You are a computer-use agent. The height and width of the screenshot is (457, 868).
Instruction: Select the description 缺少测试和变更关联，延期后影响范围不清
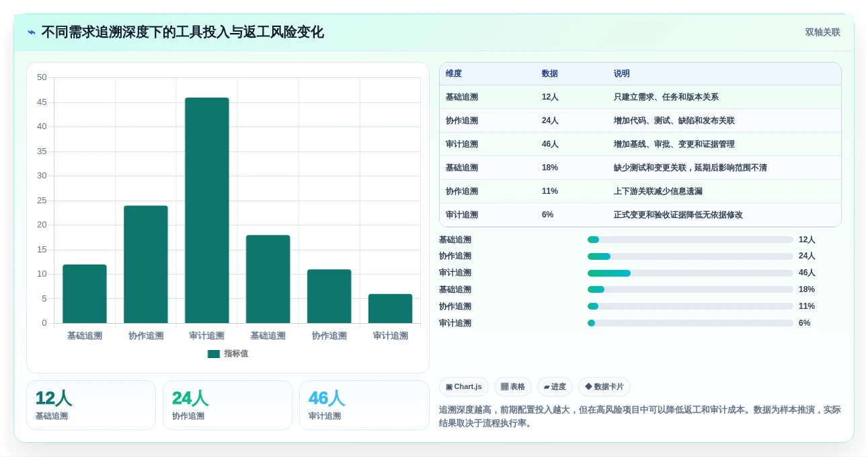click(691, 168)
